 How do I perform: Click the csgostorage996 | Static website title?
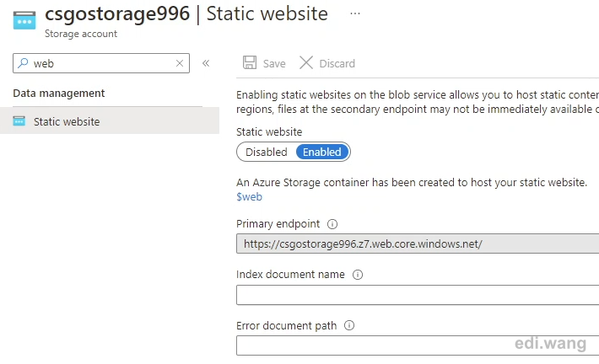click(186, 13)
